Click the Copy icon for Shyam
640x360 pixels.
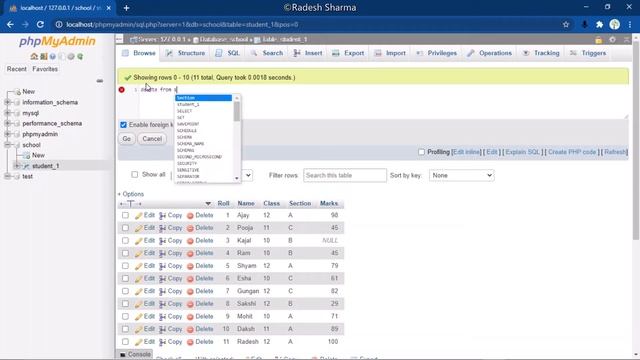[x=162, y=266]
